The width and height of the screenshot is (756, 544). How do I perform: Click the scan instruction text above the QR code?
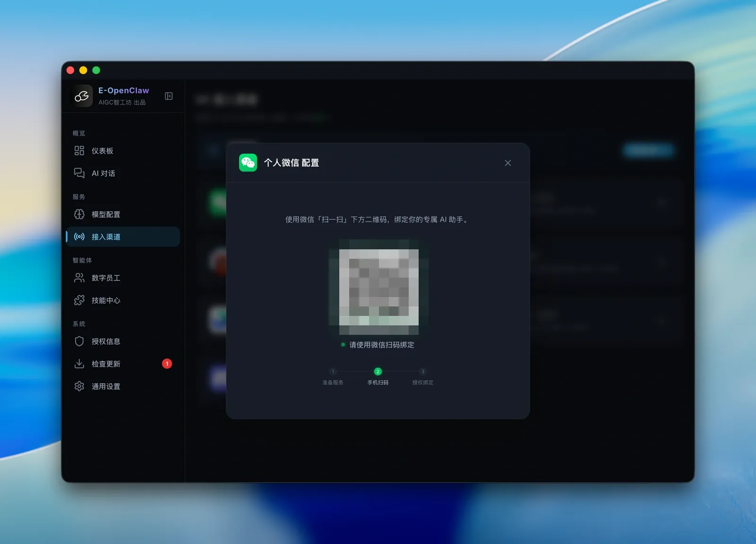(378, 220)
